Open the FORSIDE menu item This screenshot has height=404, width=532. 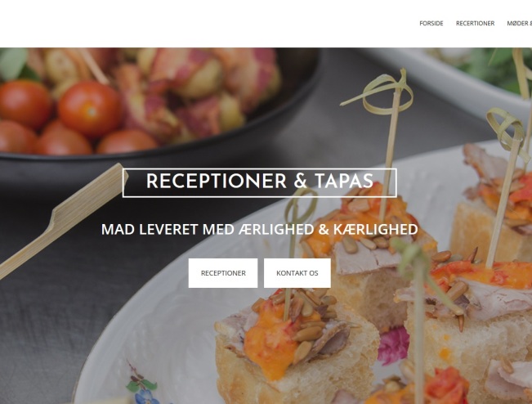[x=431, y=24]
